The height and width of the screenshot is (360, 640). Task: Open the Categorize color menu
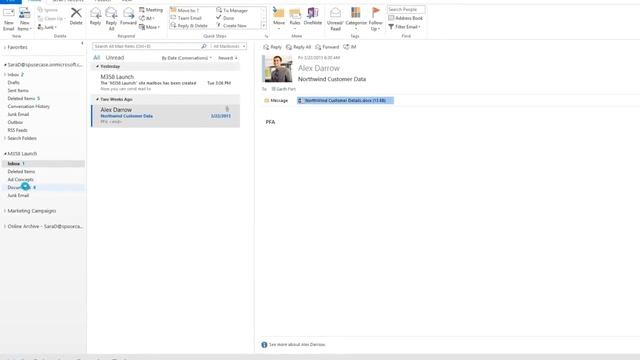(356, 19)
